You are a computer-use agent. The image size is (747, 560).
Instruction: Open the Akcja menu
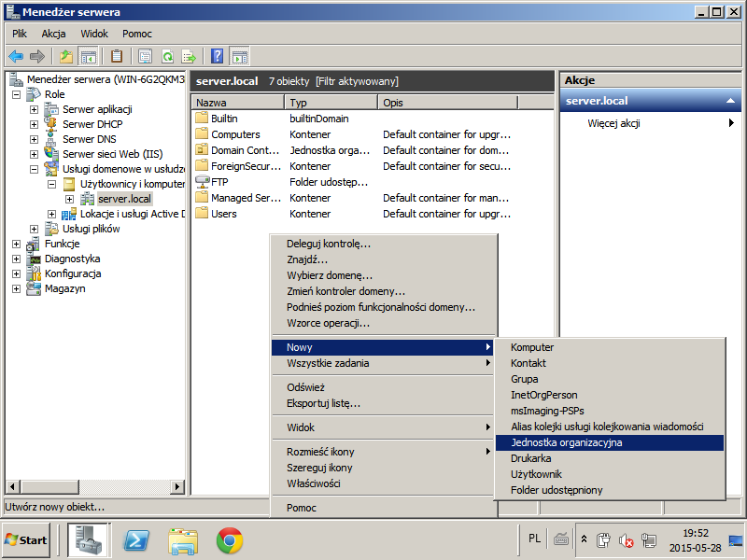coord(53,34)
